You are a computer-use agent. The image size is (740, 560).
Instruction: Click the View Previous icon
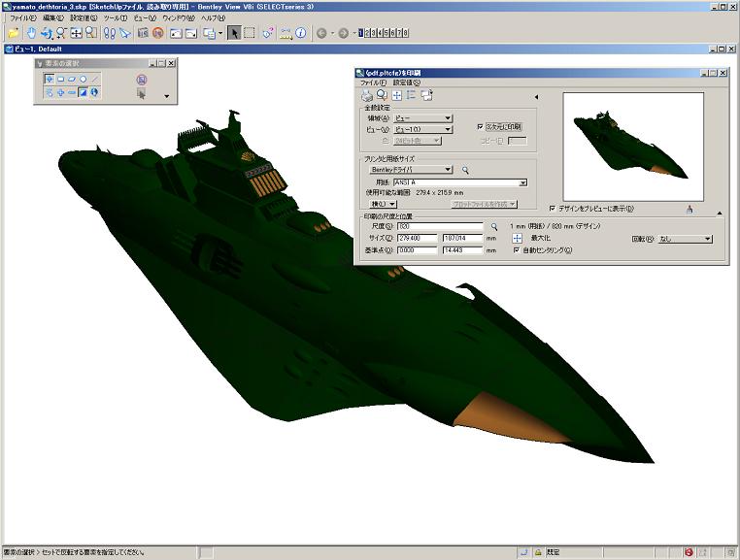[176, 33]
